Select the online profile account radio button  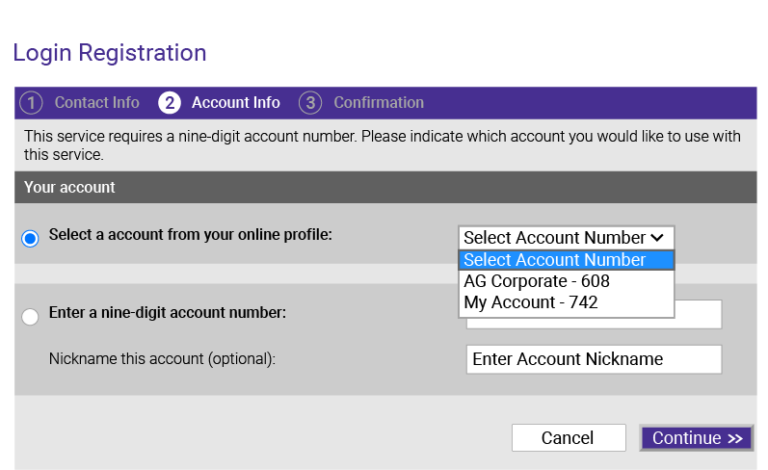pos(30,238)
